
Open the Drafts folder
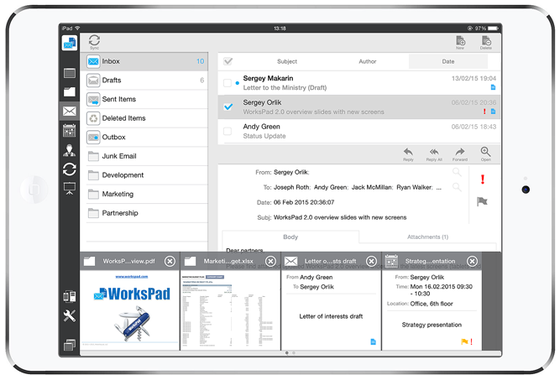[147, 80]
